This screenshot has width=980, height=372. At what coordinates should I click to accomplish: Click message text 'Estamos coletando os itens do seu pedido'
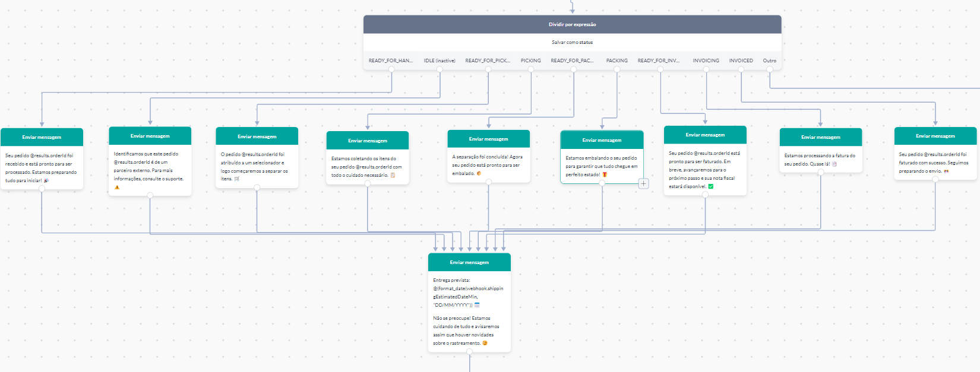tap(366, 167)
